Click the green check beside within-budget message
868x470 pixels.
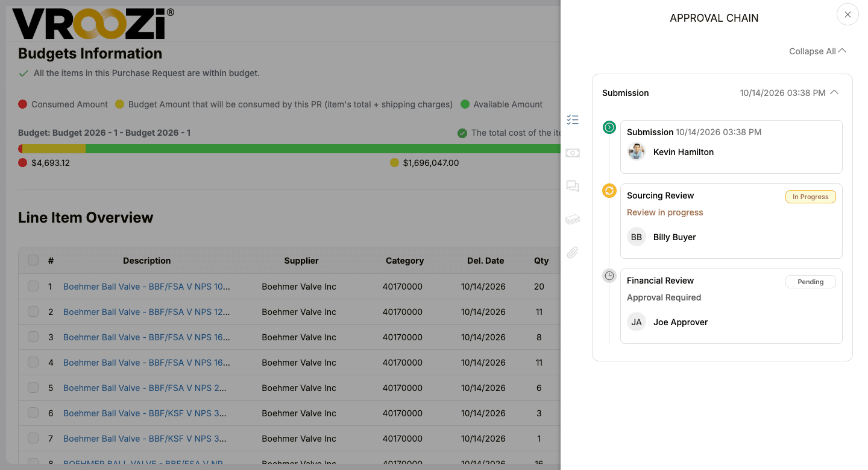click(x=24, y=74)
